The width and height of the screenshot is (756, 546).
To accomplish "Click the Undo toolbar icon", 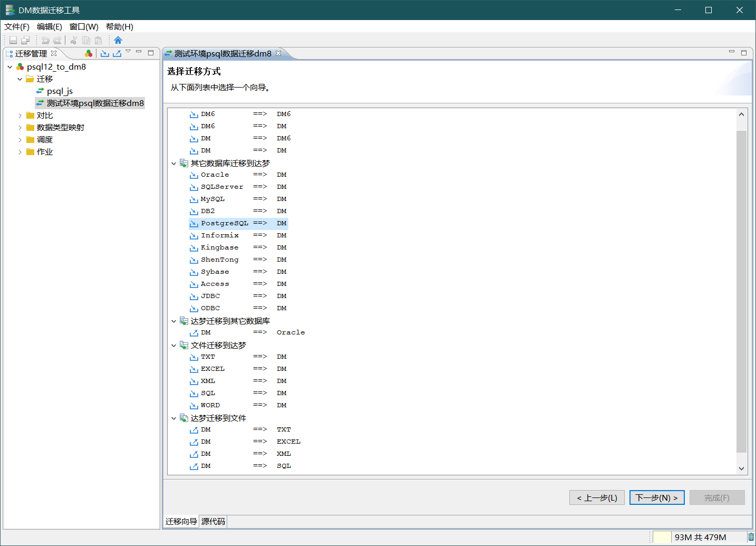I will [x=45, y=41].
